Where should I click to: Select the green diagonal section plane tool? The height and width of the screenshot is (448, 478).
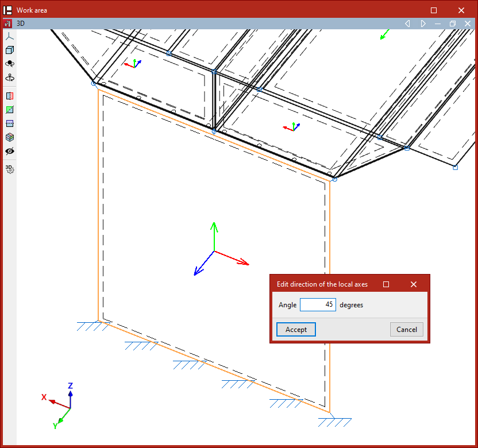pos(10,110)
